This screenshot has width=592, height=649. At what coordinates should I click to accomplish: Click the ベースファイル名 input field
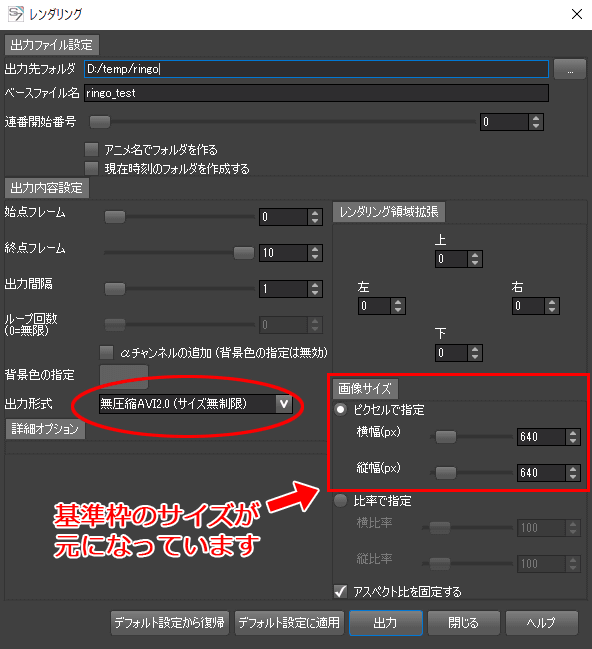pyautogui.click(x=316, y=93)
